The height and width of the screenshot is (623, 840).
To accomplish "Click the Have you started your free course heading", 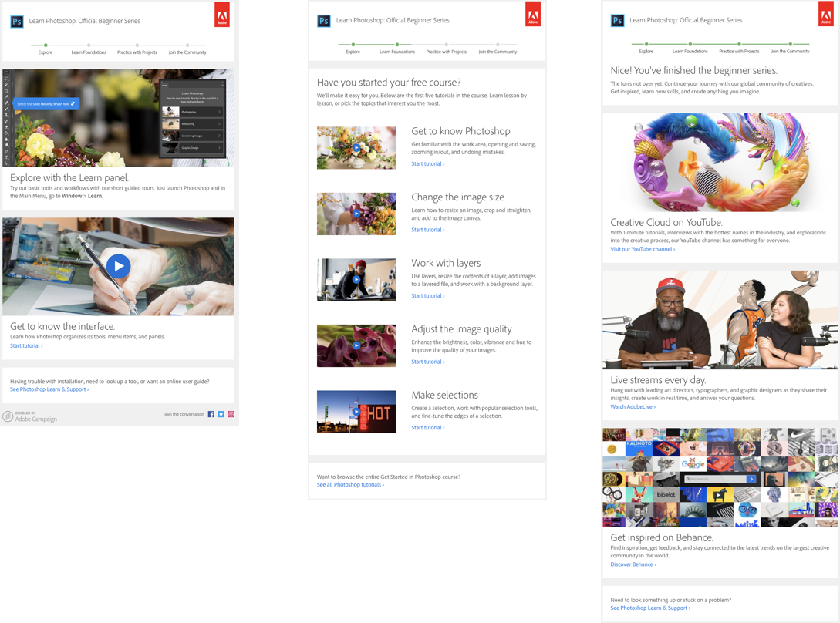I will click(389, 83).
